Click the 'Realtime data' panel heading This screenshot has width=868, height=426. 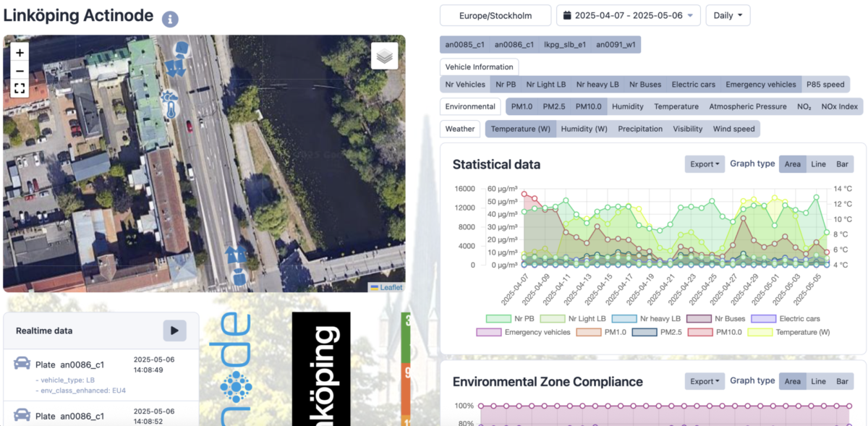[x=44, y=331]
